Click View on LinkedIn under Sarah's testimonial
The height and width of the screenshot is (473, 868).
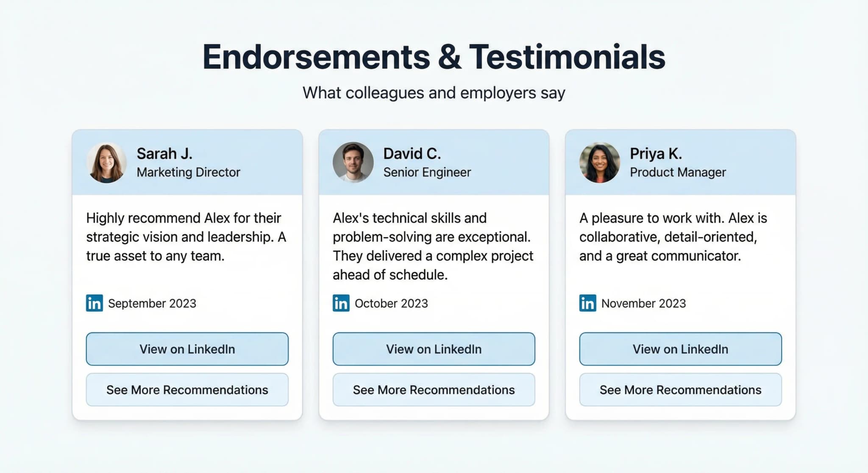(x=186, y=349)
